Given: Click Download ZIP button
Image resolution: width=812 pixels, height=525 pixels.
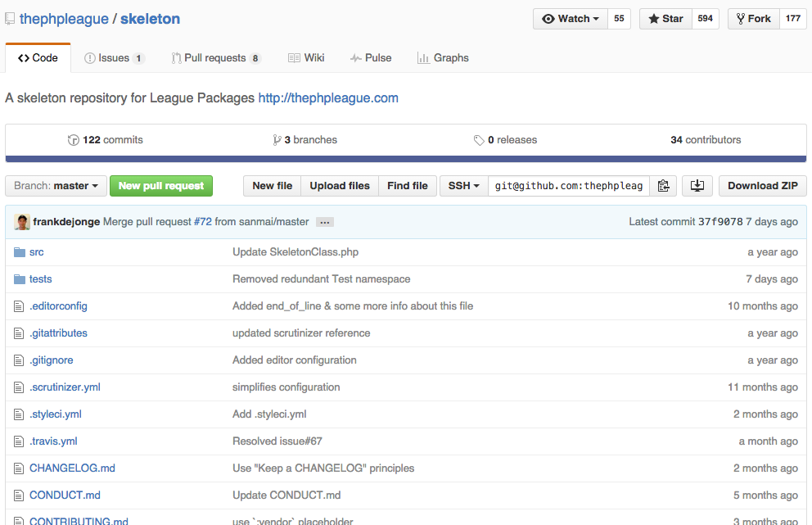Looking at the screenshot, I should click(763, 186).
